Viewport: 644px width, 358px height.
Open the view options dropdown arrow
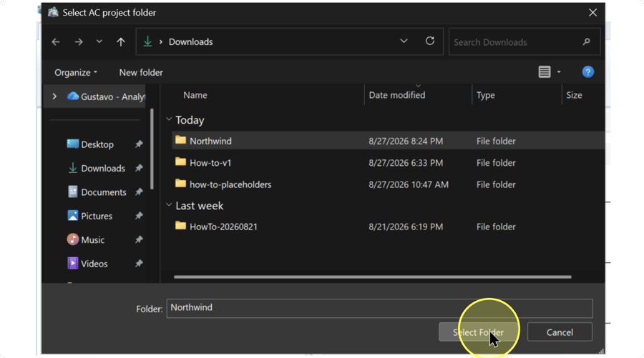(559, 72)
